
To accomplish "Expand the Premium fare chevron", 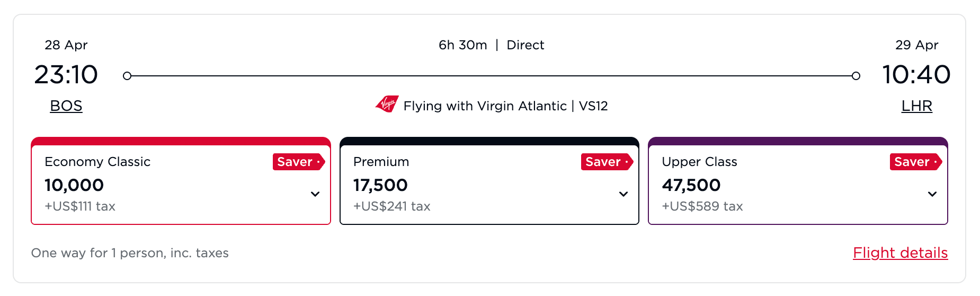I will (623, 194).
